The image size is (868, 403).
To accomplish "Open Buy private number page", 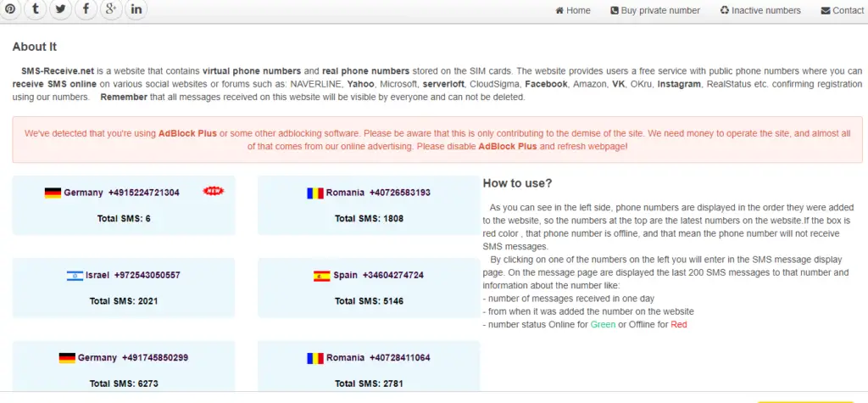I will click(x=655, y=10).
